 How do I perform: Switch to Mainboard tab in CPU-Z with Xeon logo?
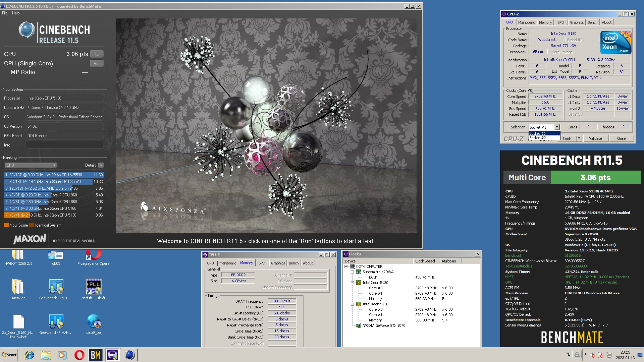coord(526,22)
